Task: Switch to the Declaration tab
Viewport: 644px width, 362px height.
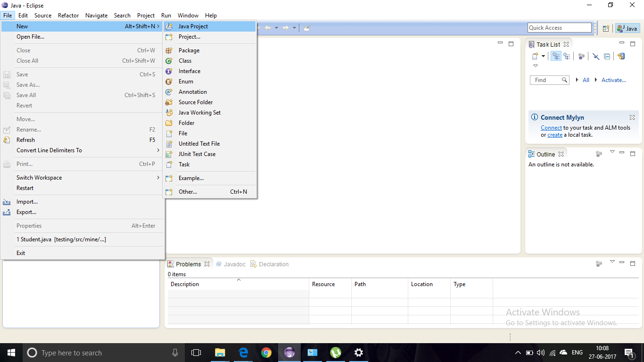Action: click(269, 264)
